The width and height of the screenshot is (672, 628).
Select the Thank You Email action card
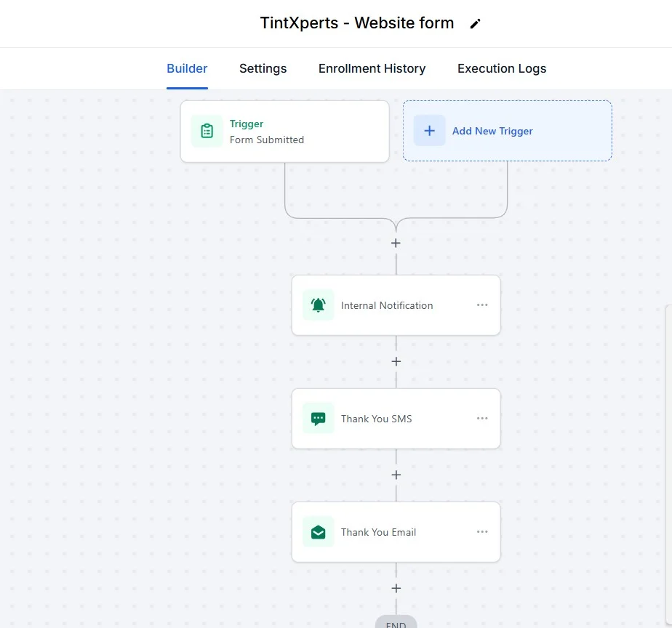click(396, 532)
